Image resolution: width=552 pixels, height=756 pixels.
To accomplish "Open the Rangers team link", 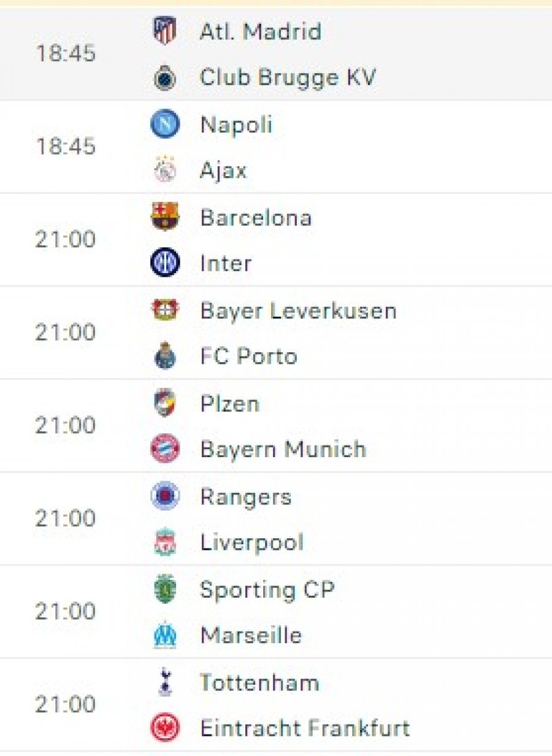I will 246,497.
